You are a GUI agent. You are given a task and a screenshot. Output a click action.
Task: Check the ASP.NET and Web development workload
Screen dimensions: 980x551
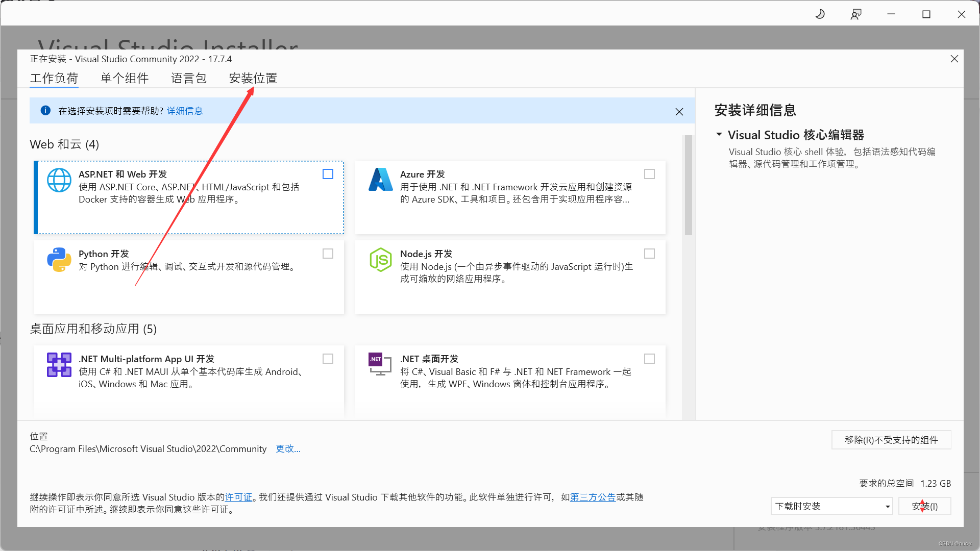click(328, 174)
